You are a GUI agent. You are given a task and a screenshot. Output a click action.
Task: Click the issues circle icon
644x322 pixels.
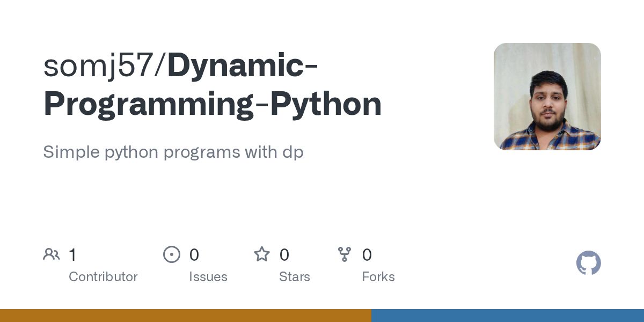point(172,254)
